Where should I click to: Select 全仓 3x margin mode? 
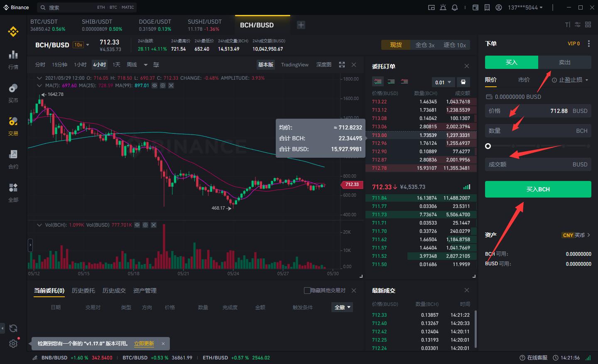(x=425, y=45)
